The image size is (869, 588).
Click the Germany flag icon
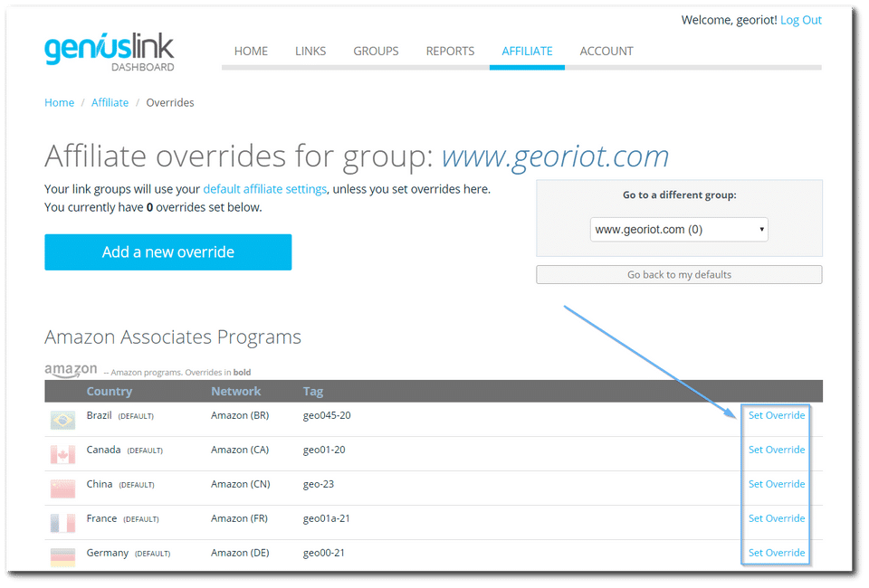pyautogui.click(x=62, y=557)
